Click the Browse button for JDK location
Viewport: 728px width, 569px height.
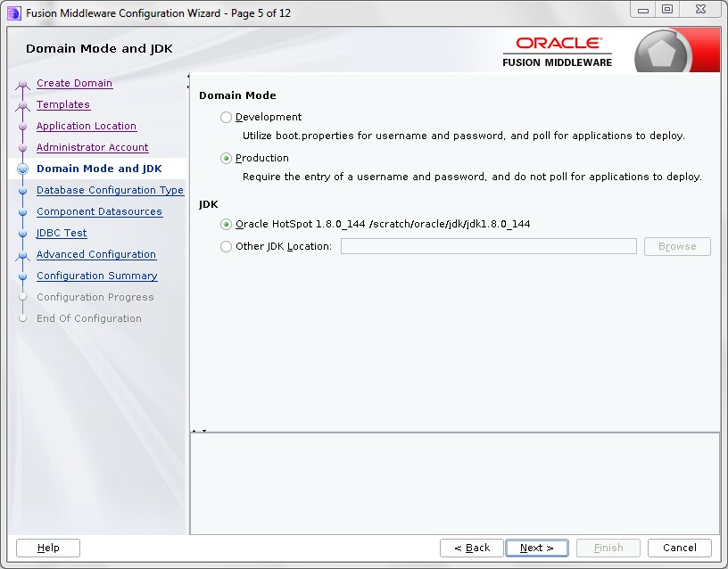[677, 246]
